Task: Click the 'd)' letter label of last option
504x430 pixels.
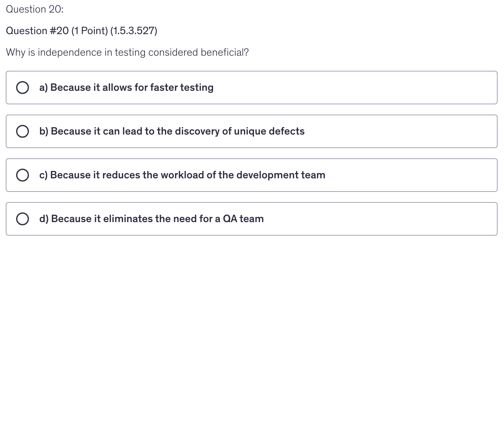Action: click(44, 219)
